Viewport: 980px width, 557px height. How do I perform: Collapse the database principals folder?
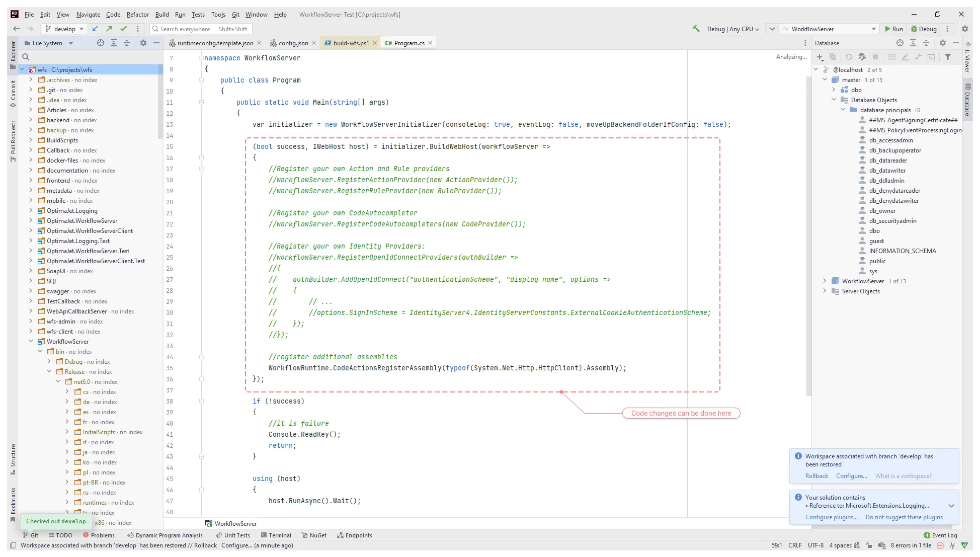point(843,110)
